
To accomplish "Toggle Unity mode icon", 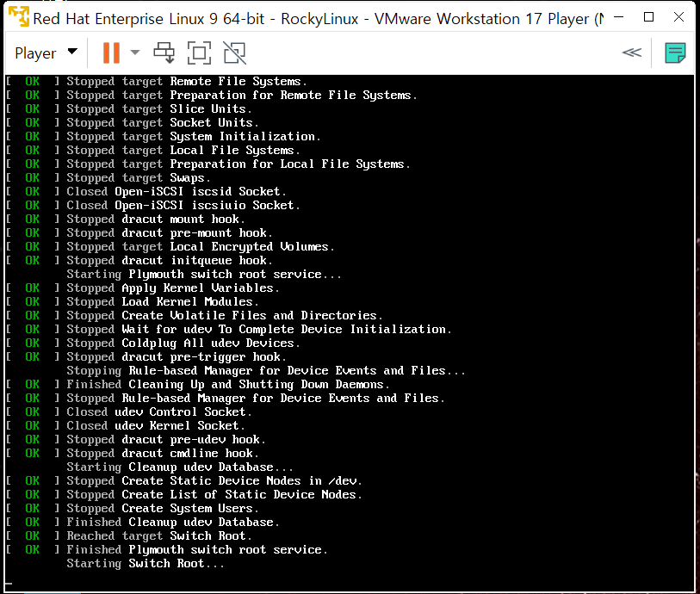I will (x=234, y=53).
